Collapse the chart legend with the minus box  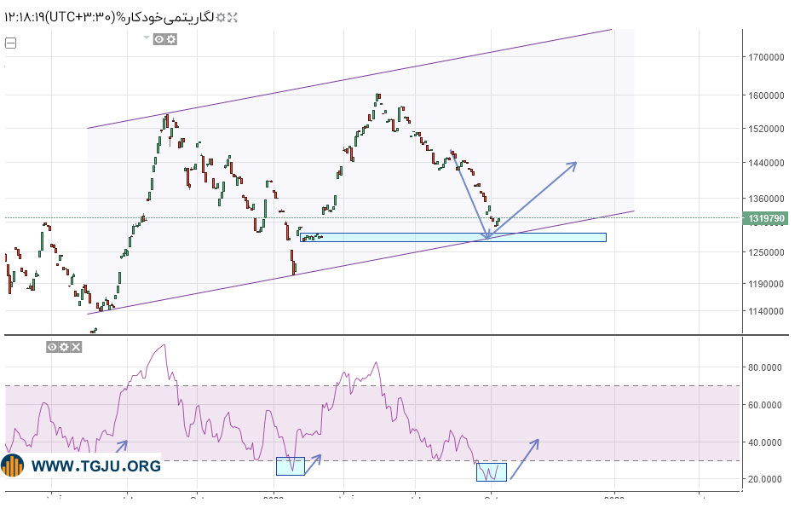(x=11, y=43)
